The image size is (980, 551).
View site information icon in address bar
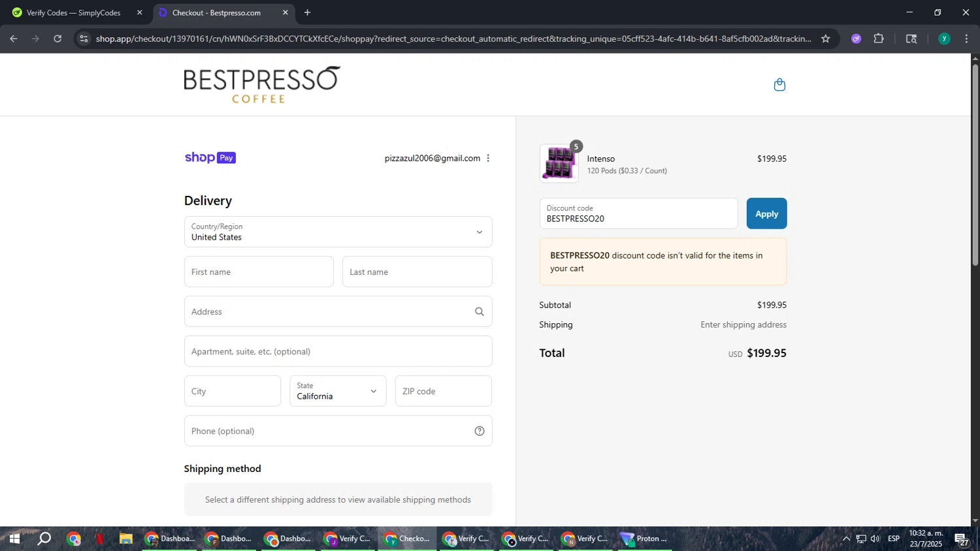tap(83, 39)
